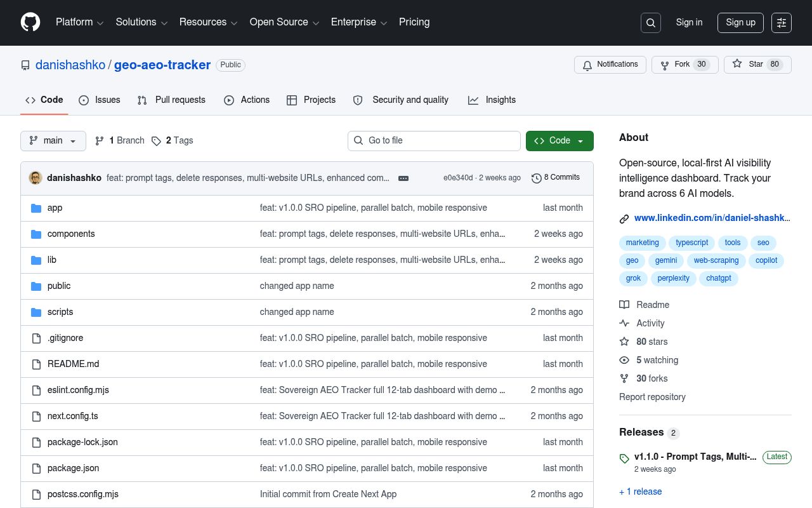The height and width of the screenshot is (508, 812).
Task: Open the Pricing menu item
Action: pyautogui.click(x=414, y=22)
